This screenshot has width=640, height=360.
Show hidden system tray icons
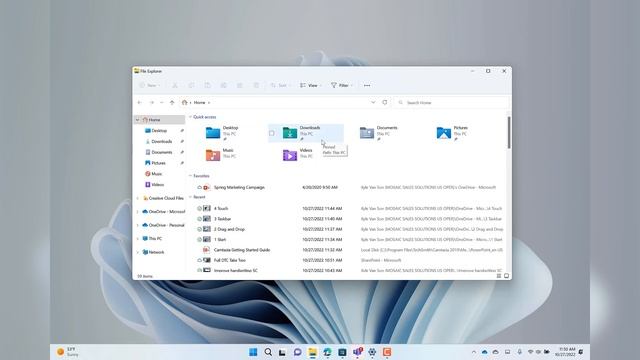point(473,352)
